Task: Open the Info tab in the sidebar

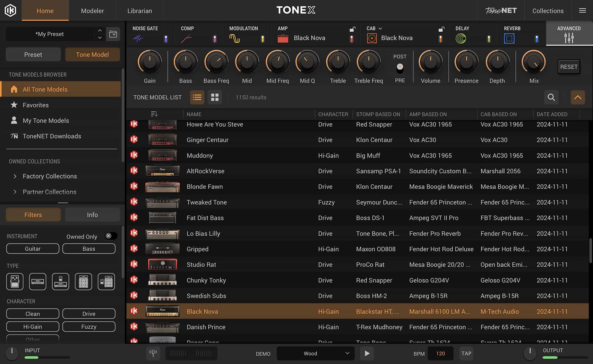Action: [x=92, y=215]
